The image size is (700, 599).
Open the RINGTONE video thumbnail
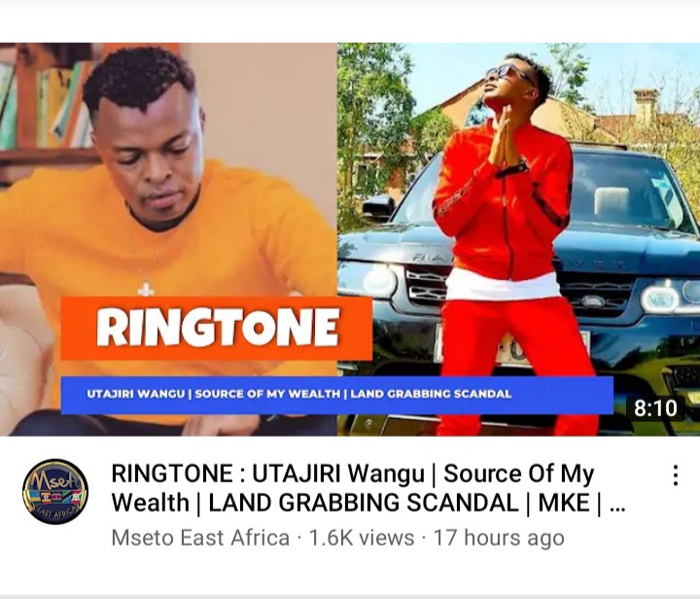350,239
